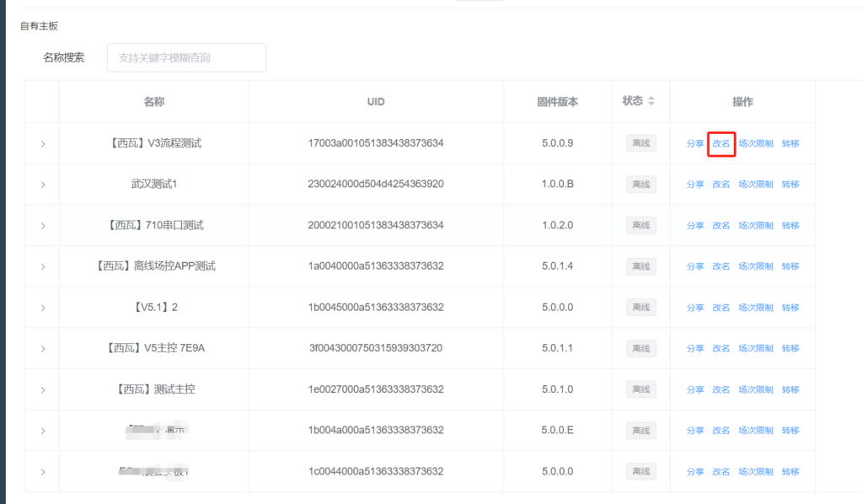This screenshot has width=863, height=504.
Task: Sort table by 状态 column arrows
Action: tap(651, 101)
